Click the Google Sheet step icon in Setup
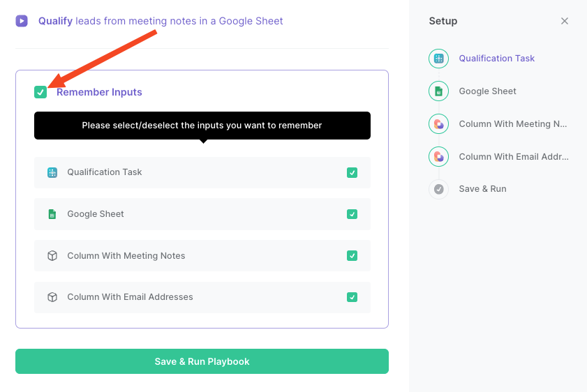 [439, 91]
